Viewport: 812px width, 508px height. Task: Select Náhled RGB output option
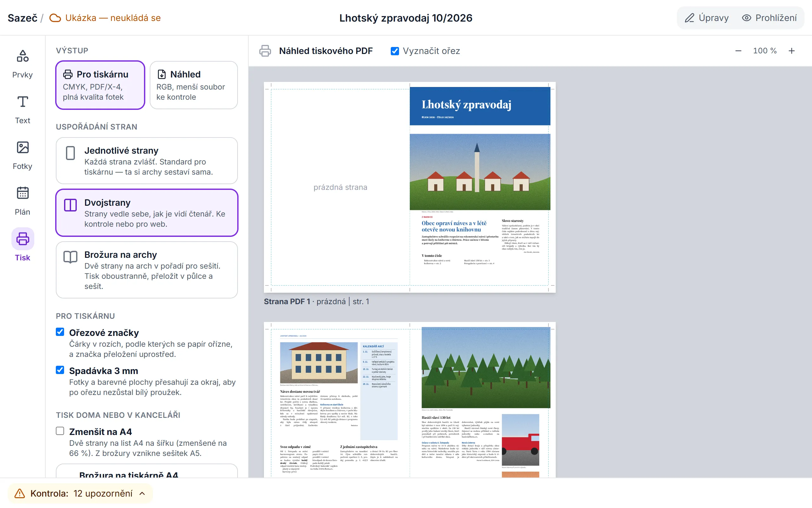193,85
